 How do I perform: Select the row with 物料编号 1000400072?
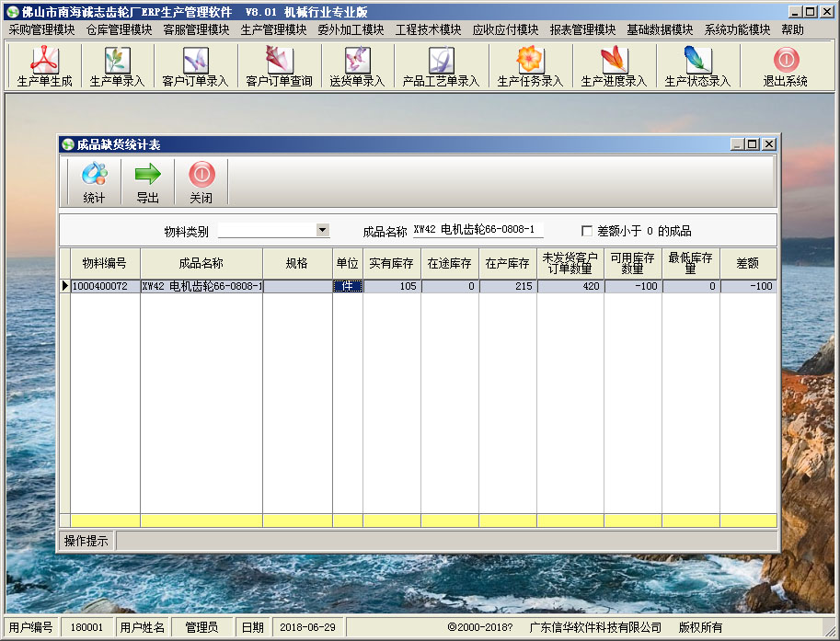[x=105, y=287]
